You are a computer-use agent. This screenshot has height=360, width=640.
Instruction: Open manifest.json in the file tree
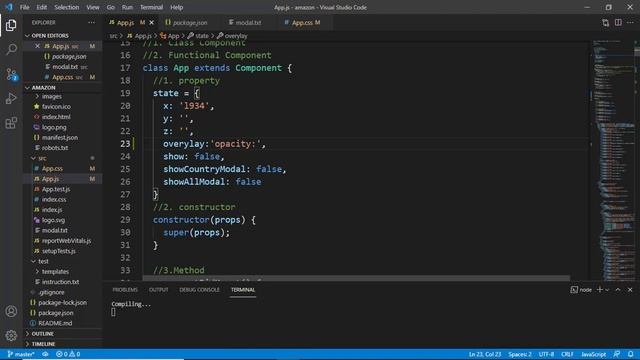60,138
